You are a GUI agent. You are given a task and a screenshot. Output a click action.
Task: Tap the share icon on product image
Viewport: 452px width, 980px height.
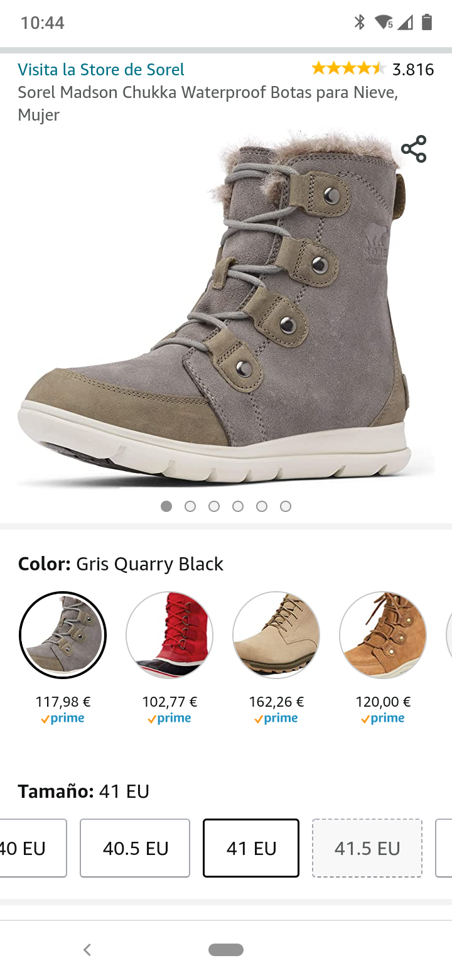(x=414, y=149)
